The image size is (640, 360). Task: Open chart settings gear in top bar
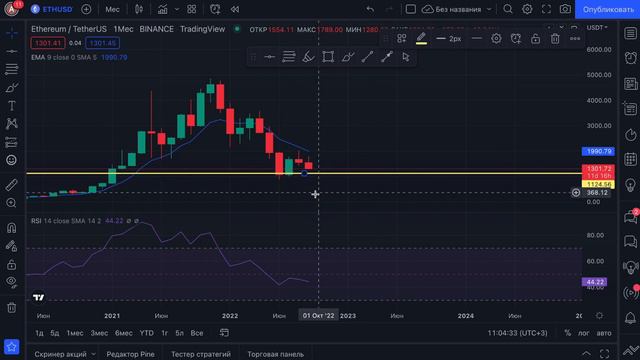point(527,9)
